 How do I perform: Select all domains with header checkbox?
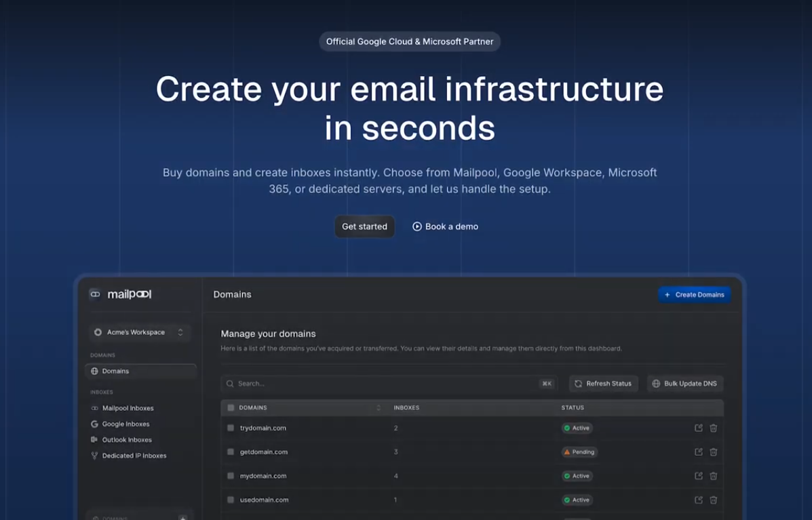point(231,407)
